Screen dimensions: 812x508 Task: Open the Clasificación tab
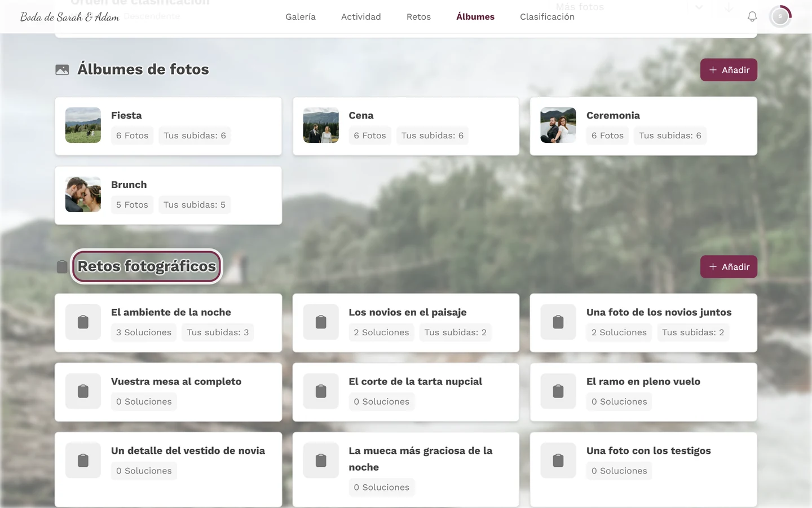pos(547,17)
